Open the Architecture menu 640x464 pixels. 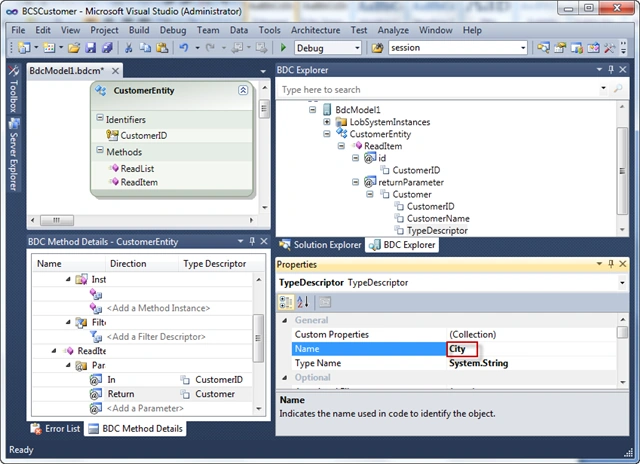pos(316,30)
